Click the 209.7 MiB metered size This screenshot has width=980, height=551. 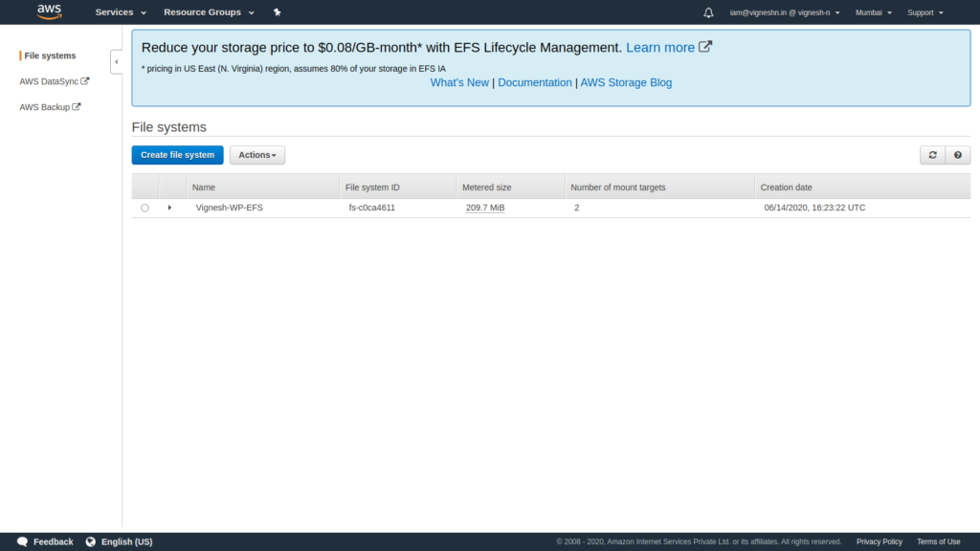point(485,208)
